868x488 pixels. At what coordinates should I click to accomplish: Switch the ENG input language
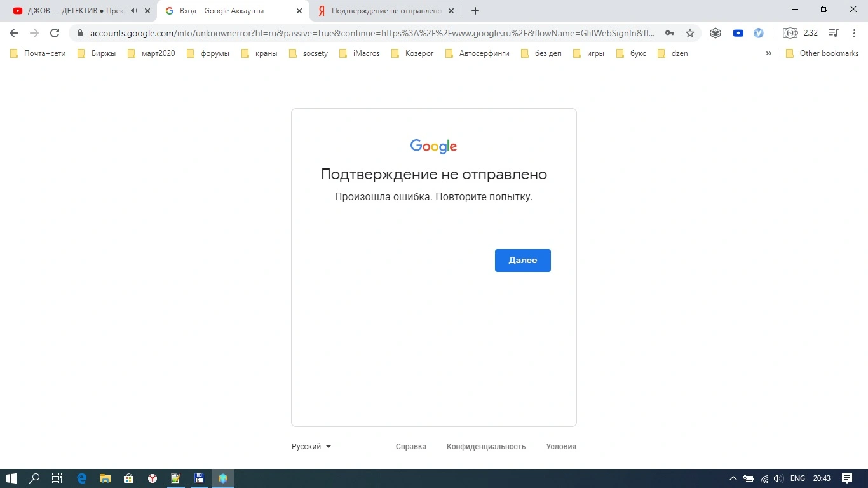[x=797, y=478]
